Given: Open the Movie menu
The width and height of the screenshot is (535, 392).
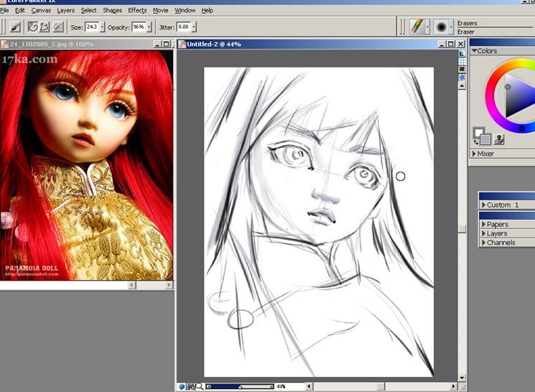Looking at the screenshot, I should [160, 10].
